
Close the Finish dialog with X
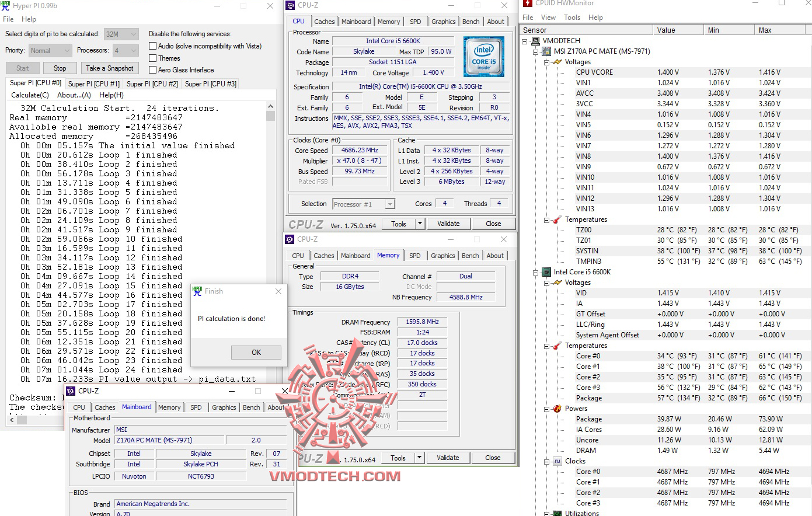tap(278, 291)
